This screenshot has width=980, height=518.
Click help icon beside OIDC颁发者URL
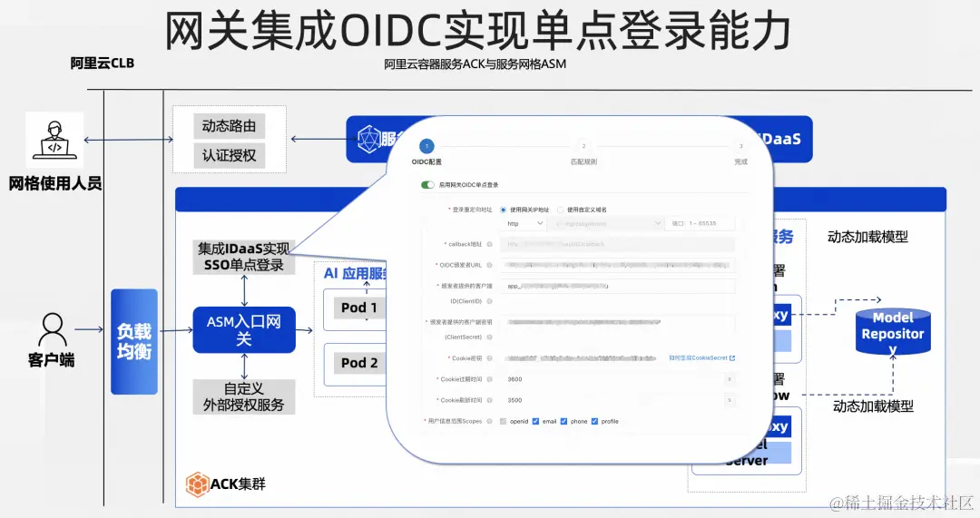489,265
